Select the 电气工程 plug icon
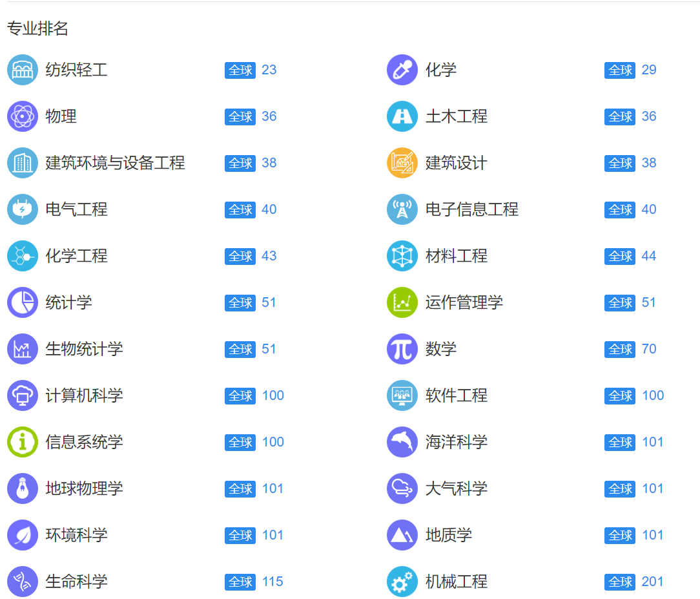 22,209
